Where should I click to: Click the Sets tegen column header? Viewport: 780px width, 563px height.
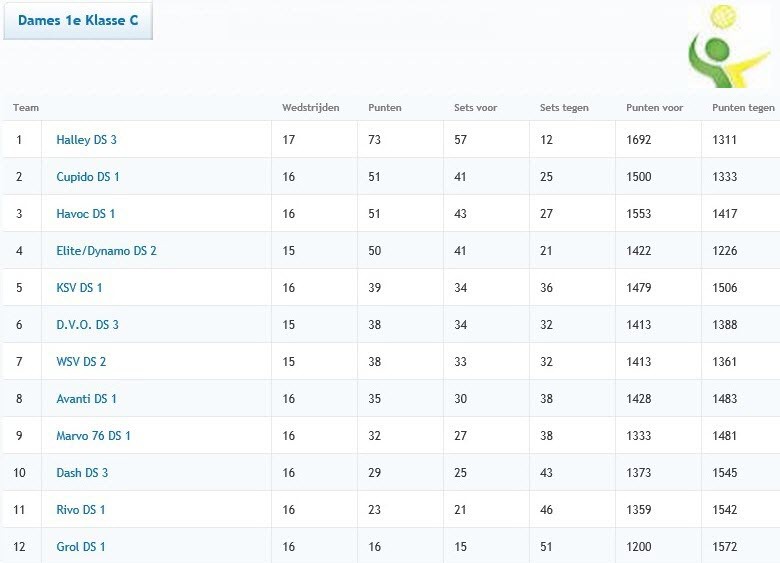(x=564, y=107)
